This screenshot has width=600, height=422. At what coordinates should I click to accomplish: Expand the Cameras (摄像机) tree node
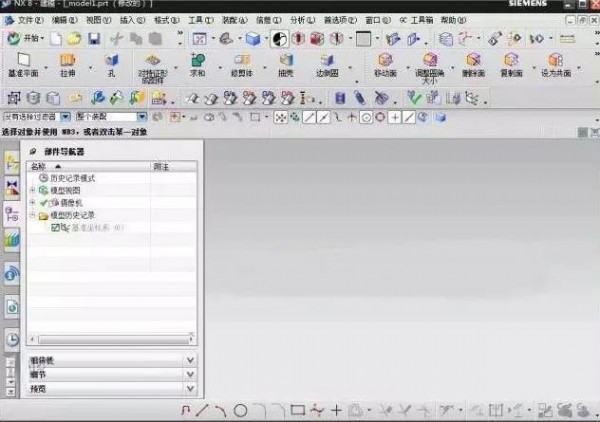point(33,202)
